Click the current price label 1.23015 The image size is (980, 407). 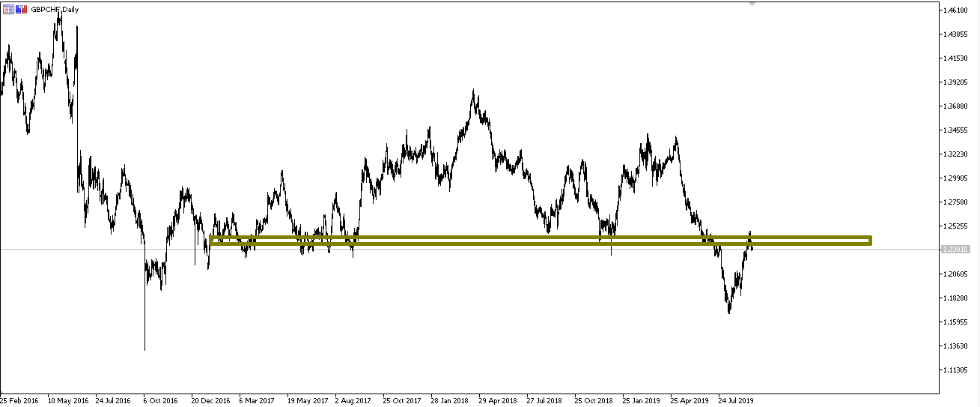tap(958, 250)
